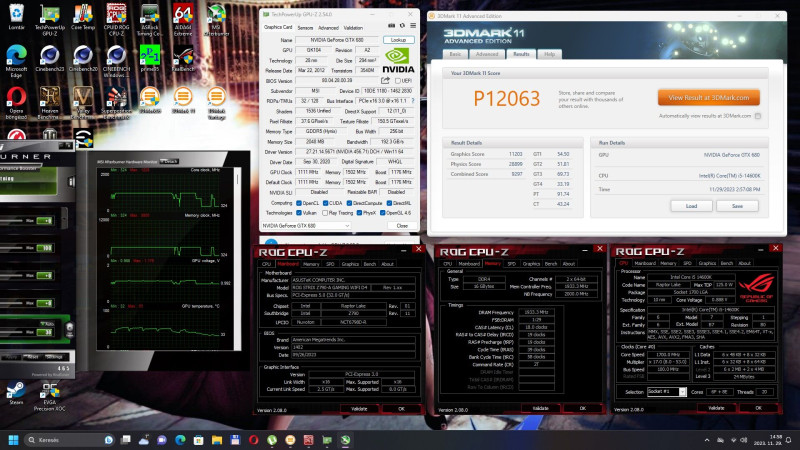Click Close button in GPU-Z window
Screen dimensions: 800x450
tap(402, 226)
